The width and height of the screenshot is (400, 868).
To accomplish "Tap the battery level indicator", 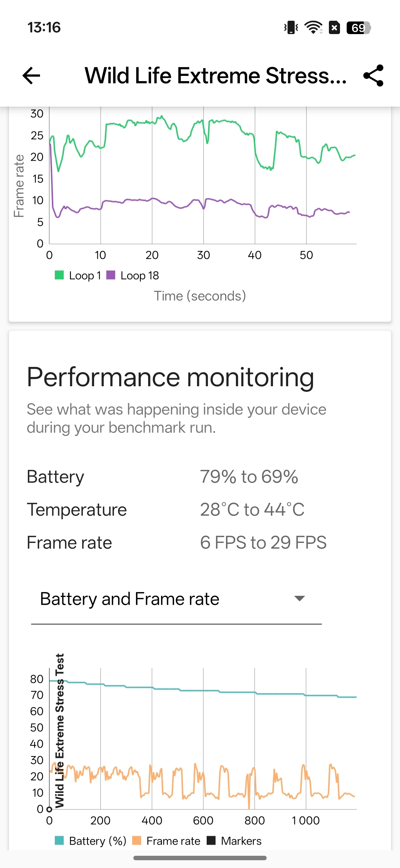I will coord(359,28).
